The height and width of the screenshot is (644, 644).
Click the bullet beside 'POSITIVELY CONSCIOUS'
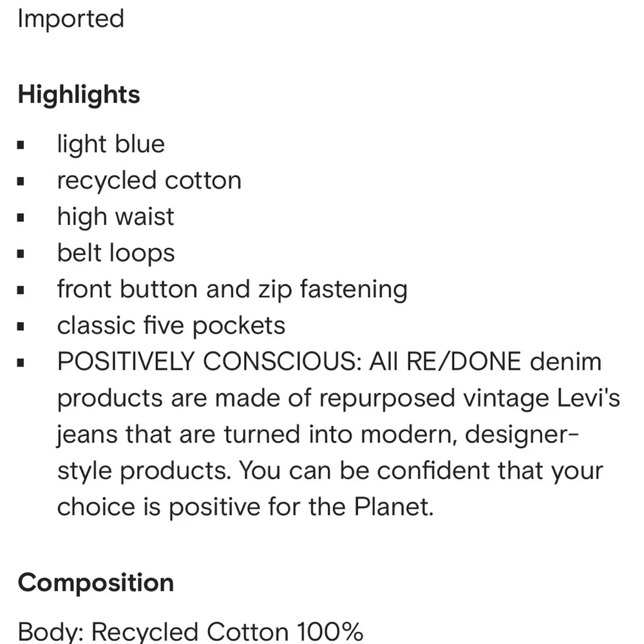point(21,363)
